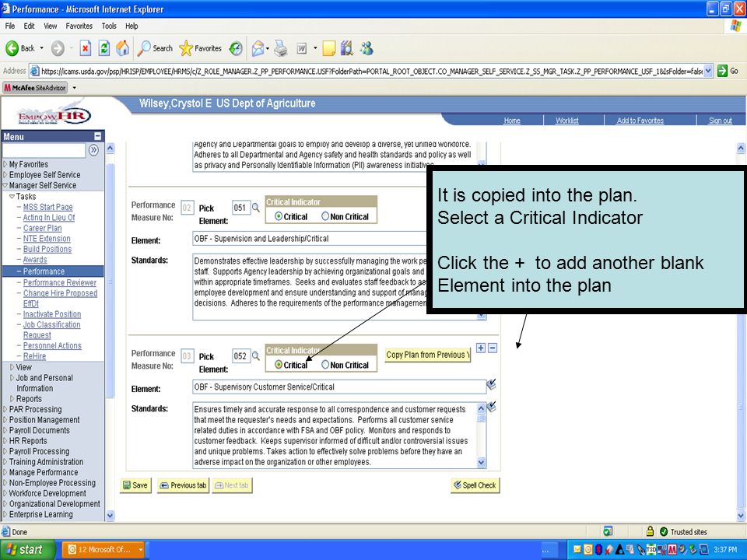Click the Pick Element 052 input field
This screenshot has height=560, width=747.
241,356
